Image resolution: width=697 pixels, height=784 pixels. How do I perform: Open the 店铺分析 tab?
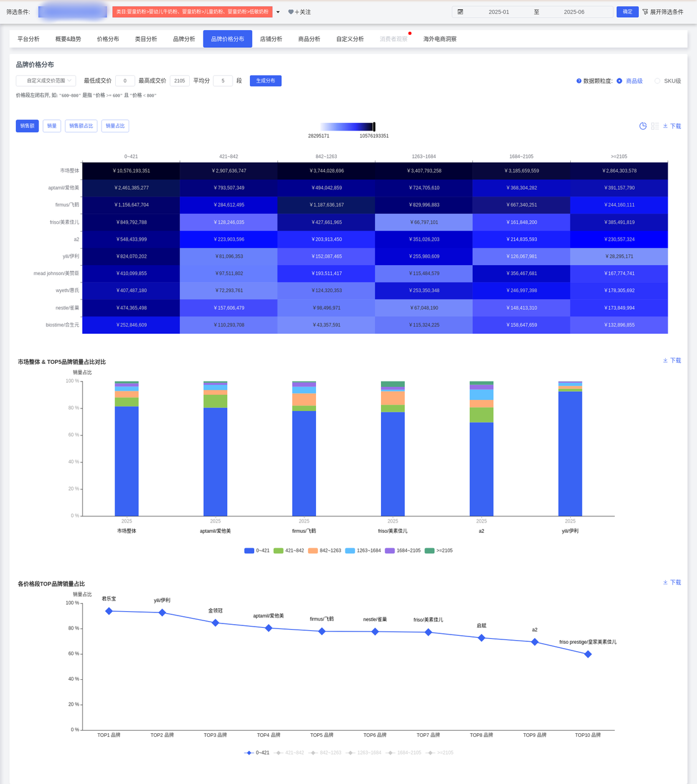coord(271,39)
